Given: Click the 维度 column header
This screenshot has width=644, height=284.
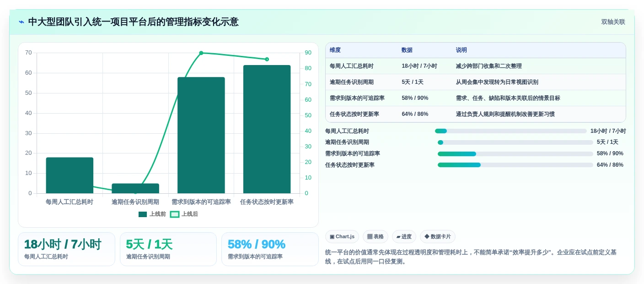Looking at the screenshot, I should pyautogui.click(x=335, y=50).
